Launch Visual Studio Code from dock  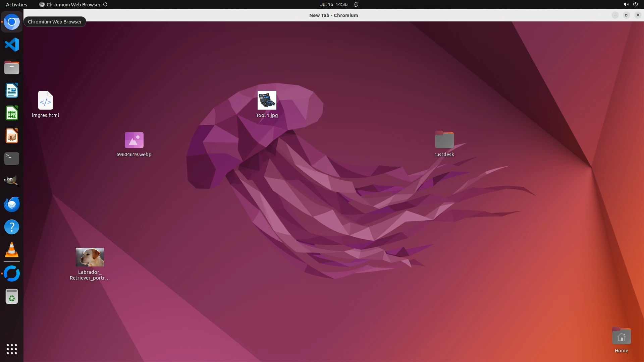coord(12,45)
